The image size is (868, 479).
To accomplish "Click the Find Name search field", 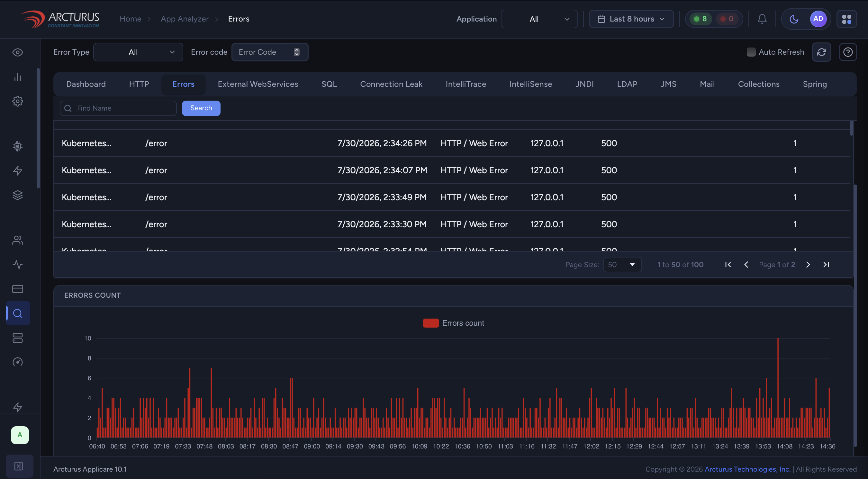I will point(118,108).
